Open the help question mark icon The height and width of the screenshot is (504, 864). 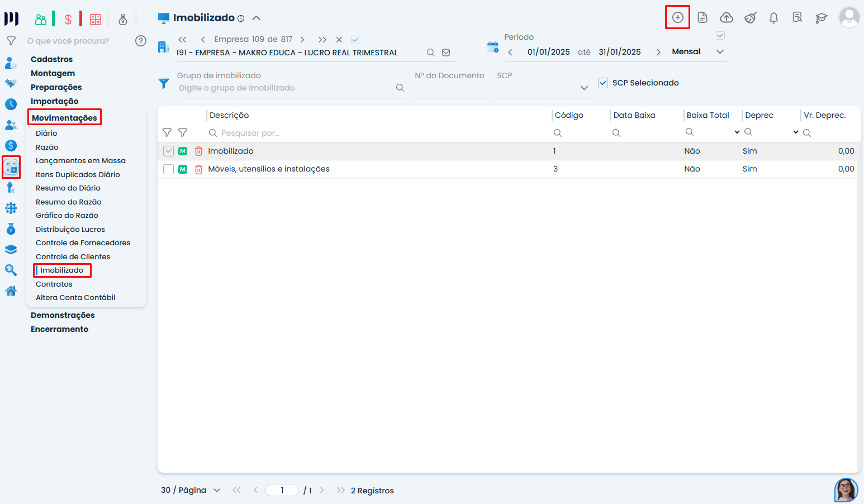[x=141, y=40]
